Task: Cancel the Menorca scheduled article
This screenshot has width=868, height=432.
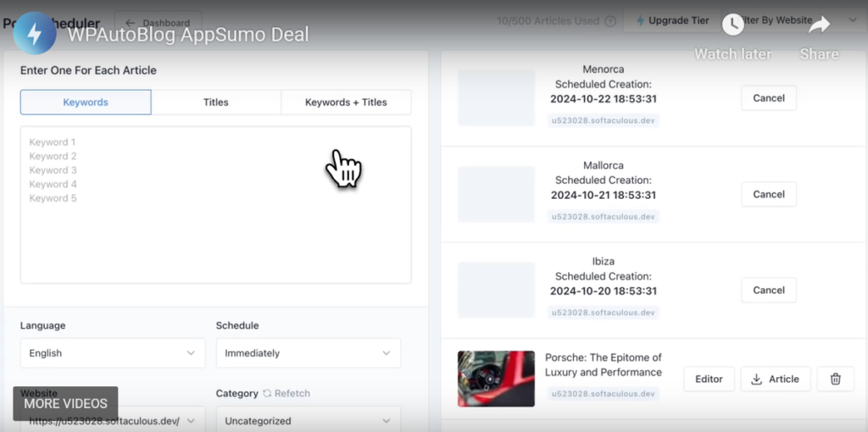Action: click(x=768, y=98)
